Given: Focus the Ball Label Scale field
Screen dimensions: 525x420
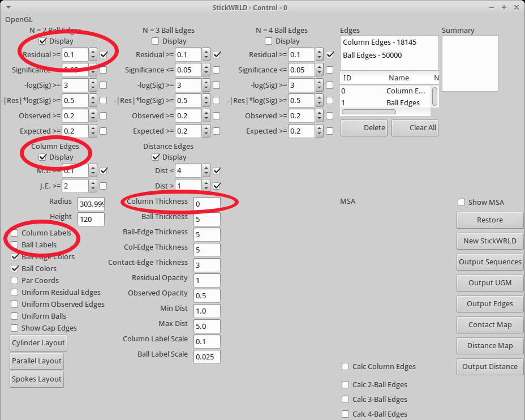Looking at the screenshot, I should [x=207, y=357].
